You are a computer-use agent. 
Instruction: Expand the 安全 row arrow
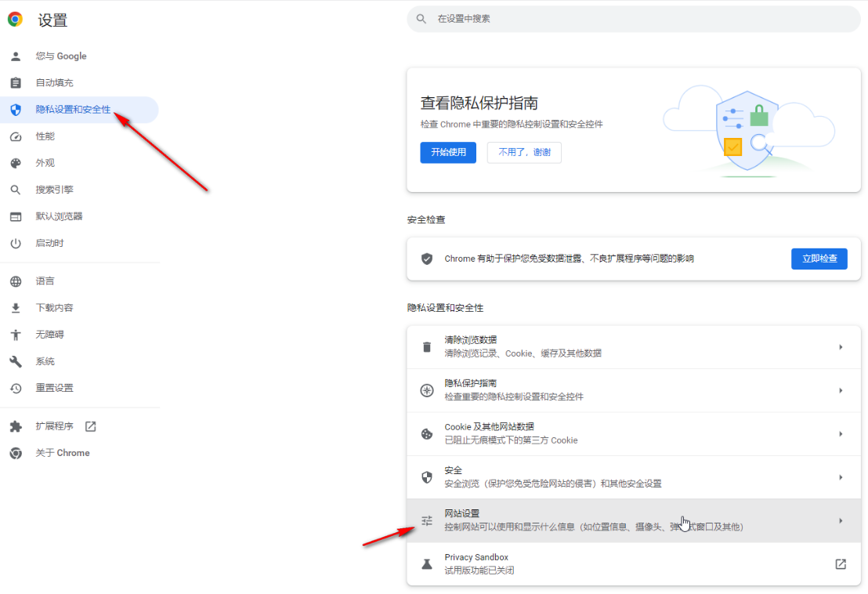coord(841,477)
